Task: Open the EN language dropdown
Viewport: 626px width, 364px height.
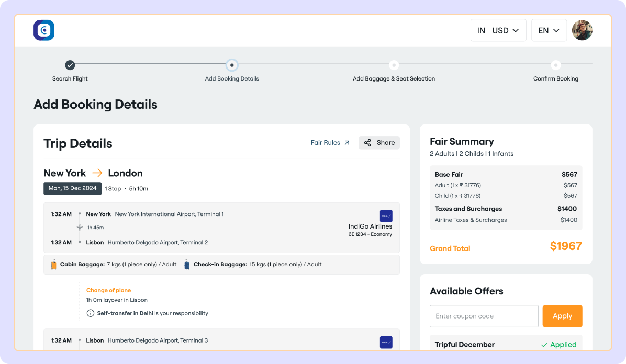Action: coord(549,30)
